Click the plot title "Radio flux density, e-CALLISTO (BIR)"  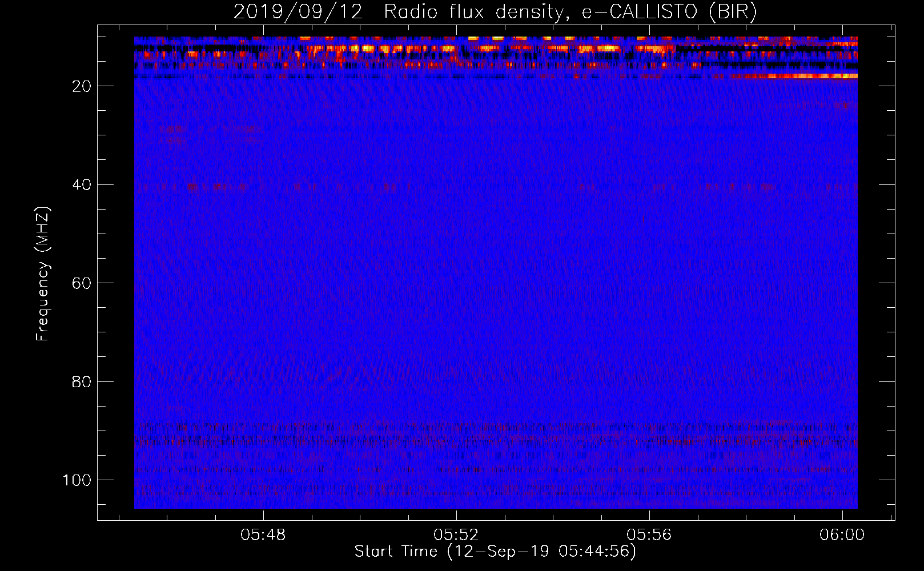[x=571, y=12]
